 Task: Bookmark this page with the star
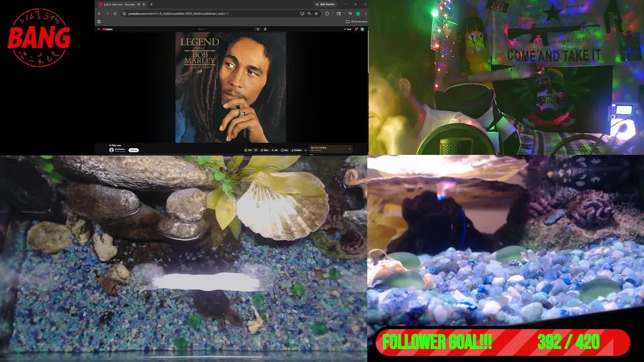[x=316, y=14]
